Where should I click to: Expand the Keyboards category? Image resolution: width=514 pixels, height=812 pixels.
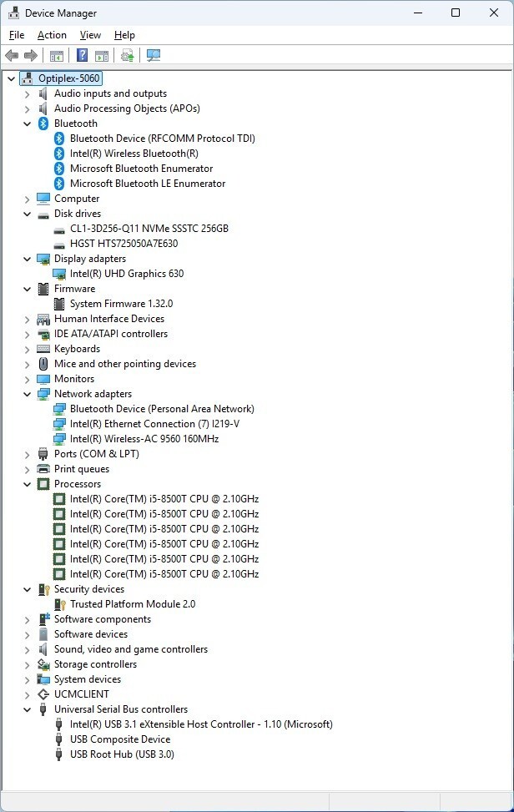(27, 349)
